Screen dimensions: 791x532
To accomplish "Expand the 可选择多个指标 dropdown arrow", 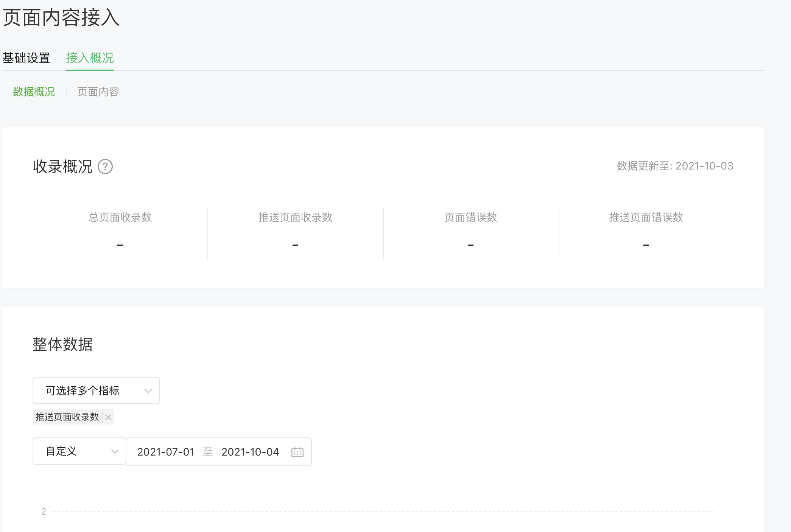I will pos(148,390).
